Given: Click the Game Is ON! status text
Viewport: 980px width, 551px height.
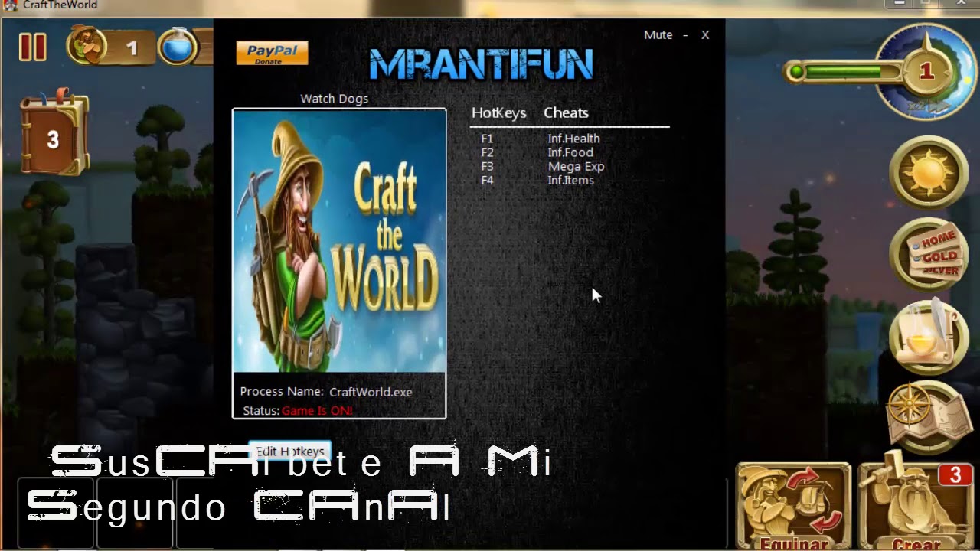Looking at the screenshot, I should (317, 411).
